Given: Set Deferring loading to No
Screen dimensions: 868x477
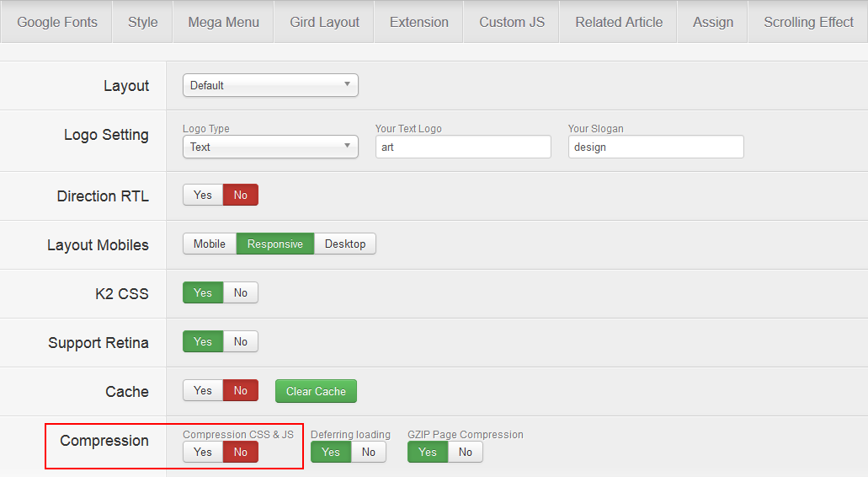Looking at the screenshot, I should [x=369, y=452].
